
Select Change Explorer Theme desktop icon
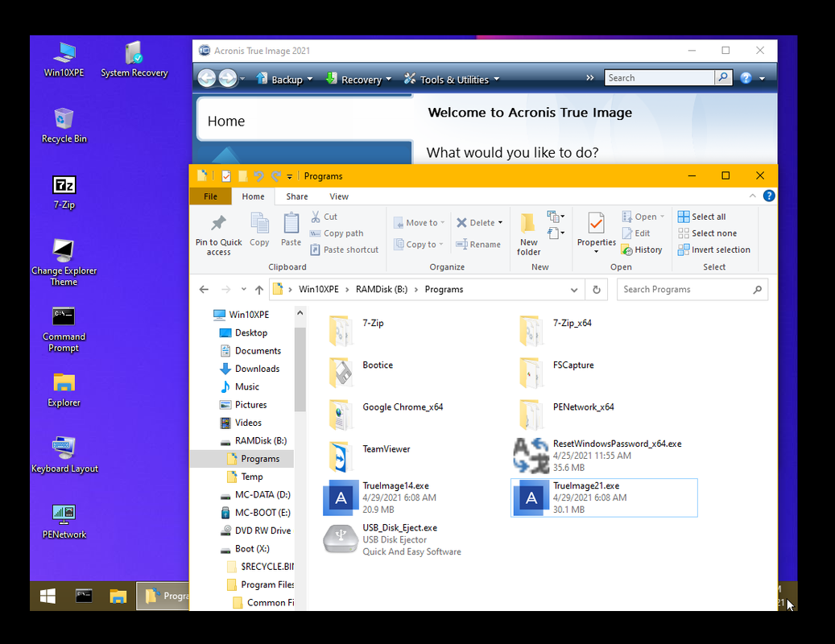[64, 262]
